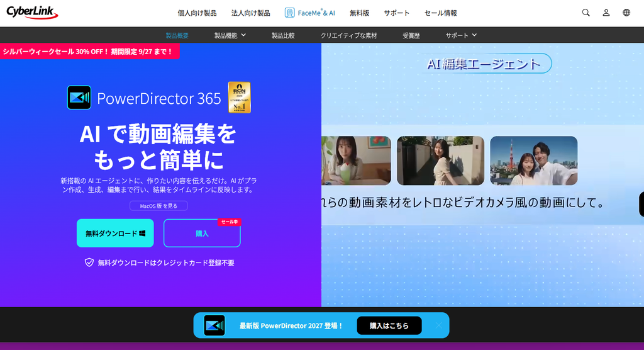The height and width of the screenshot is (350, 644).
Task: Expand the 製品機能 dropdown
Action: coord(230,35)
